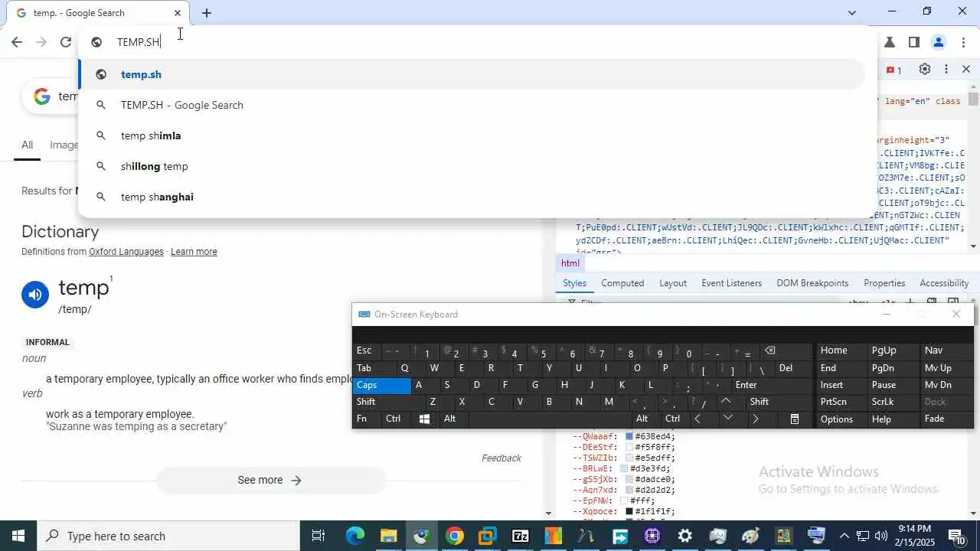This screenshot has width=980, height=551.
Task: Choose the 'temp shanghai' suggestion
Action: (472, 197)
